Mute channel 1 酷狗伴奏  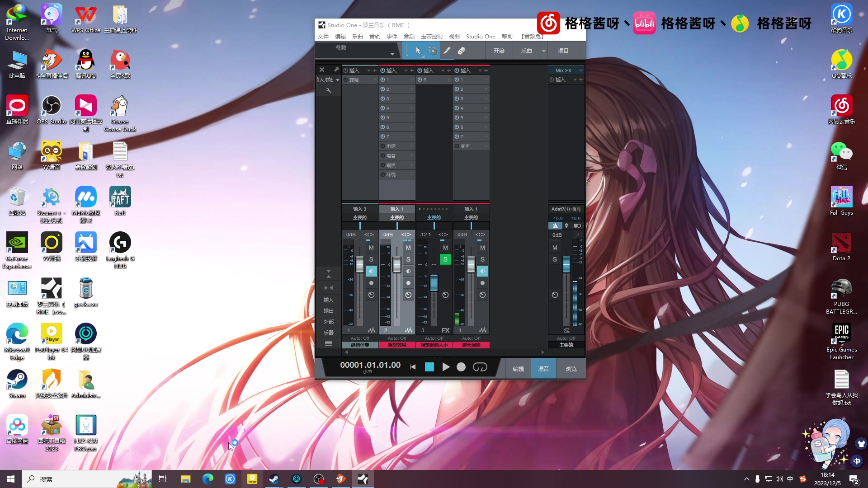coord(371,248)
